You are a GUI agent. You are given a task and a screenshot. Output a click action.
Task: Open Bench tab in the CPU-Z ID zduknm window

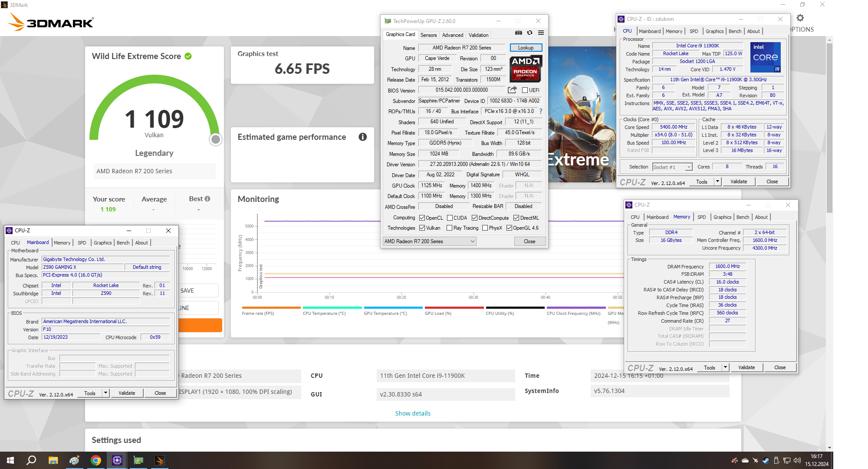click(735, 31)
